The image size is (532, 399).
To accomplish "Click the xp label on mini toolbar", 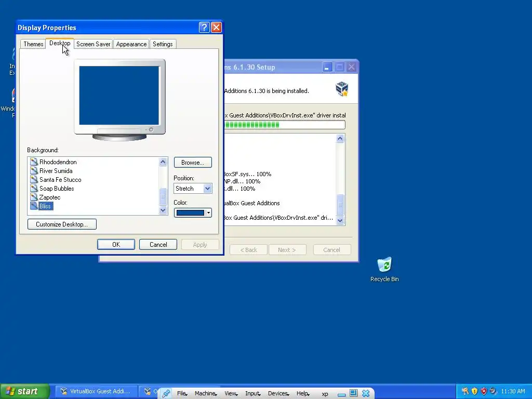I will pyautogui.click(x=325, y=394).
